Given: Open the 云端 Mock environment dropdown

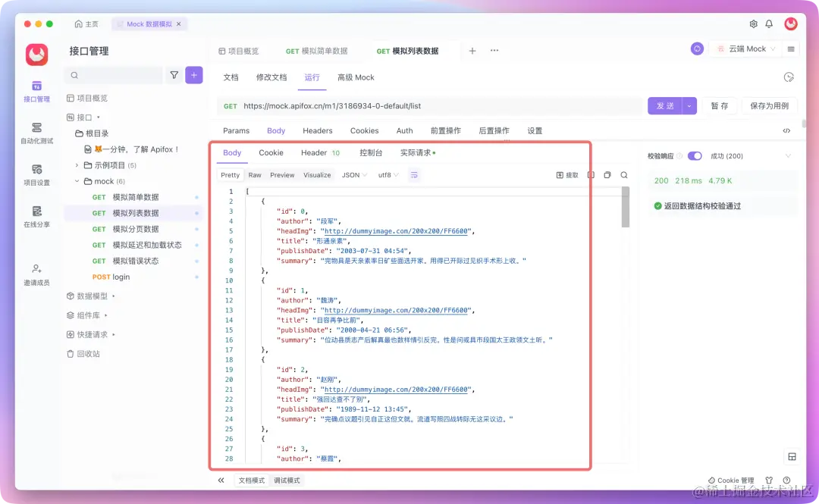Looking at the screenshot, I should [x=746, y=49].
